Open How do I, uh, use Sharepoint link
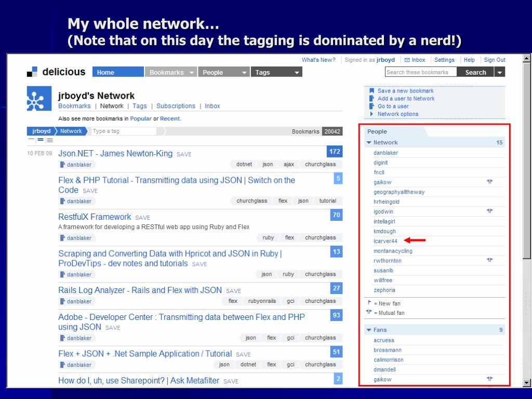Image resolution: width=532 pixels, height=399 pixels. click(139, 381)
